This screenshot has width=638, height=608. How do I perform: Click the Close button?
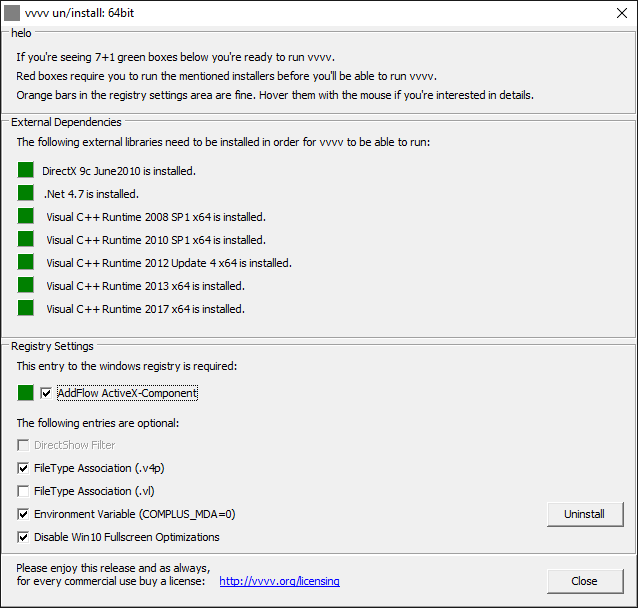tap(585, 581)
